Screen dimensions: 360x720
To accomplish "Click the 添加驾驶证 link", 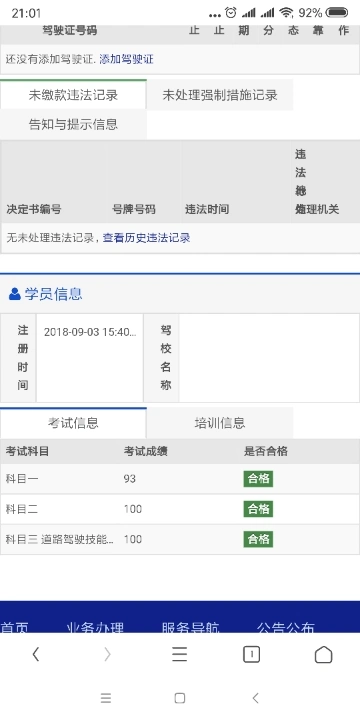I will click(126, 59).
